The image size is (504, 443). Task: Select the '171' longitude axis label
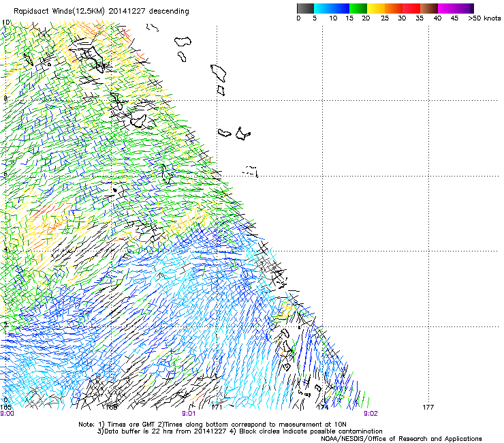click(217, 408)
